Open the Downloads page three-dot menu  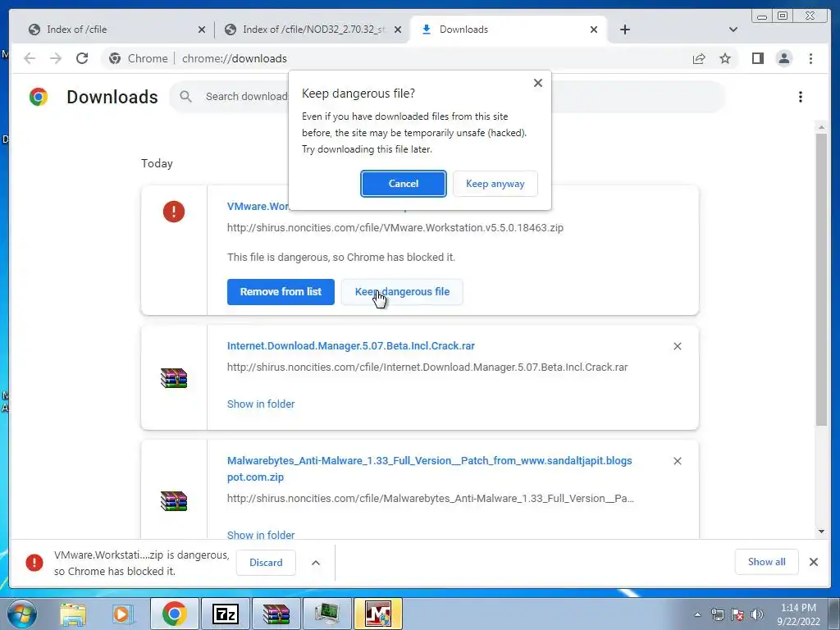click(801, 97)
